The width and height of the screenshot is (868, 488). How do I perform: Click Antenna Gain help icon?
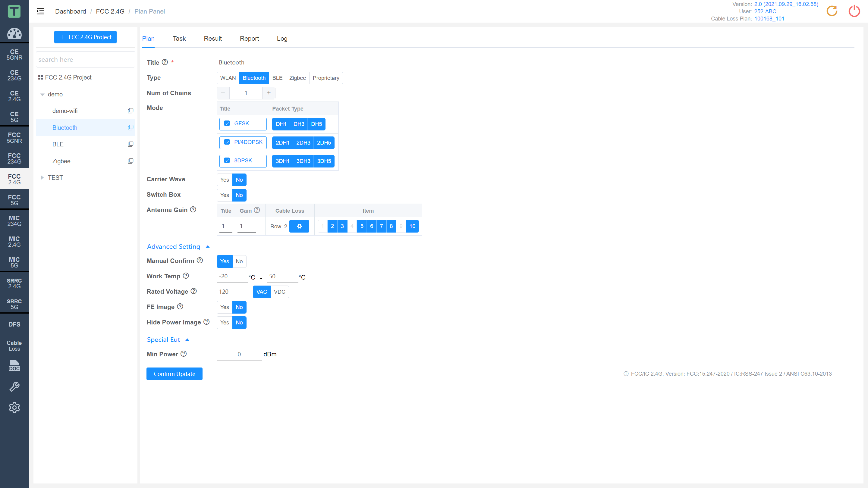[193, 209]
